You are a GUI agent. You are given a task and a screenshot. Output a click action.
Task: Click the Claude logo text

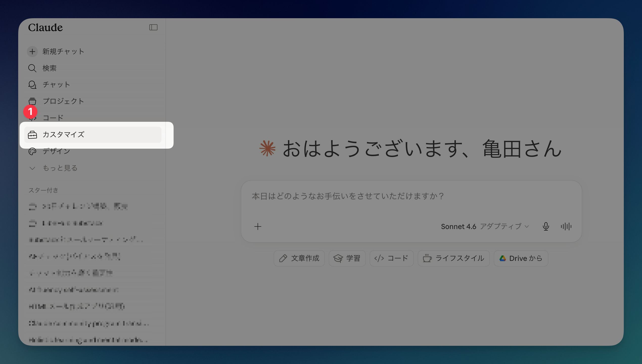tap(45, 27)
